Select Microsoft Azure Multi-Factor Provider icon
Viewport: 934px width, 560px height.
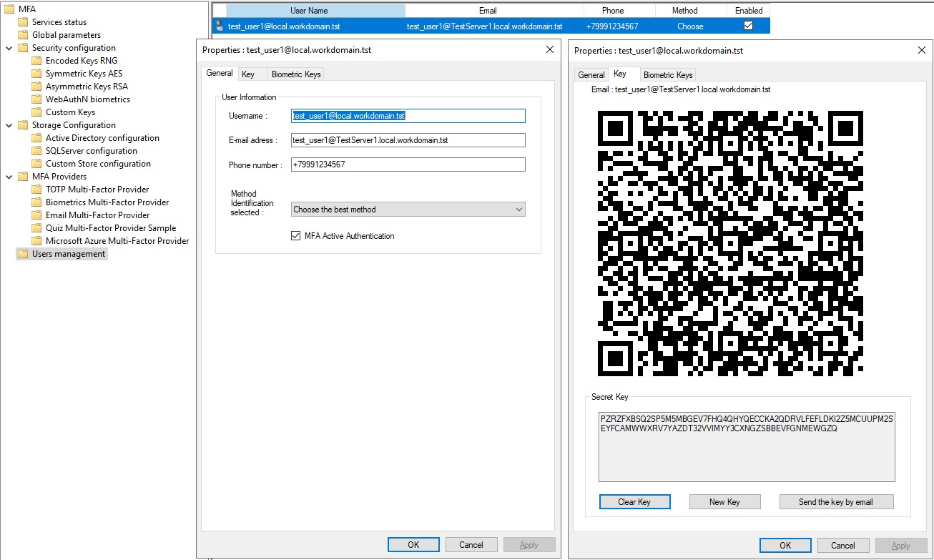36,241
